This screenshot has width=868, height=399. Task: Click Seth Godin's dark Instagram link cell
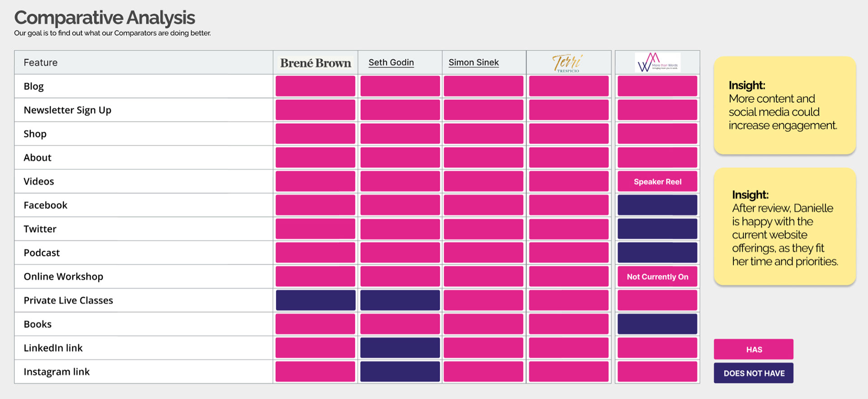(400, 371)
